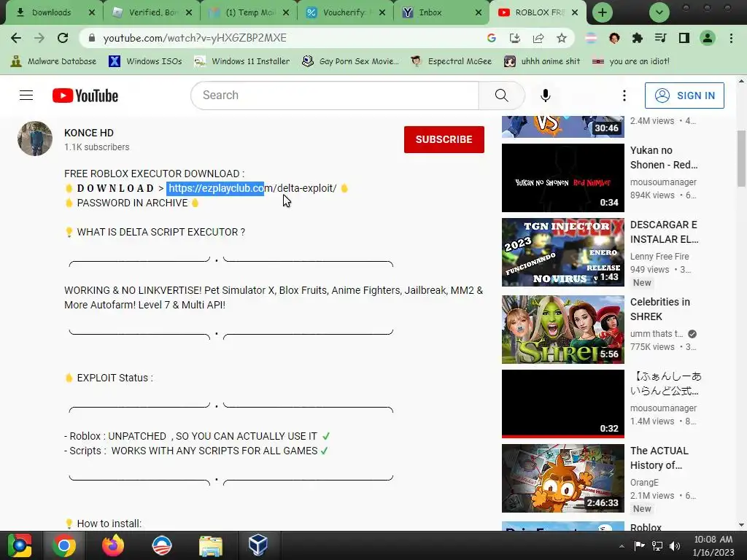The height and width of the screenshot is (560, 747).
Task: Open File Explorer folder in taskbar
Action: 210,545
